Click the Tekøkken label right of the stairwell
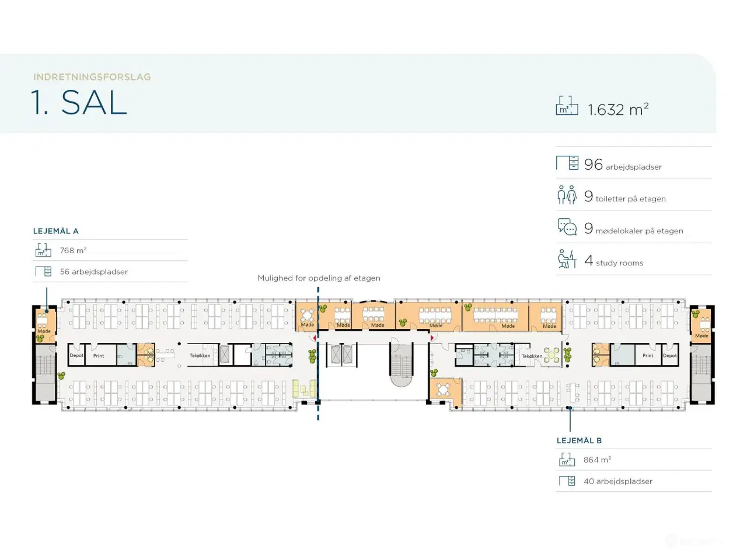The width and height of the screenshot is (747, 560). click(x=532, y=356)
